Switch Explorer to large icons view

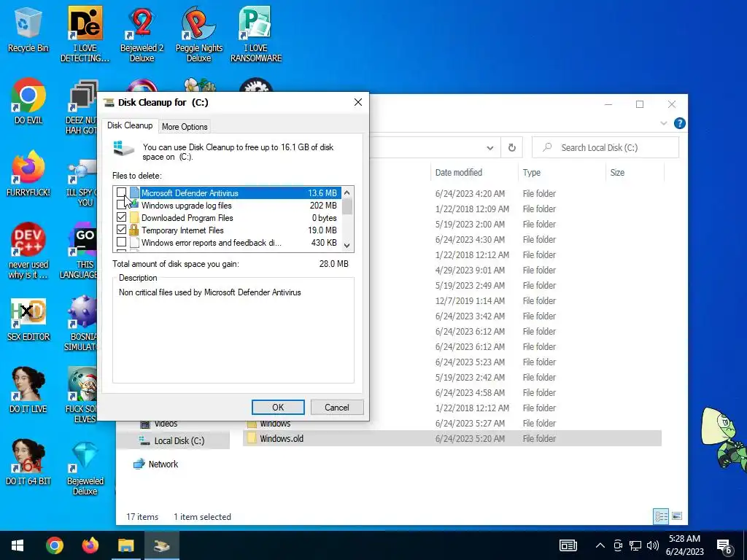tap(676, 516)
